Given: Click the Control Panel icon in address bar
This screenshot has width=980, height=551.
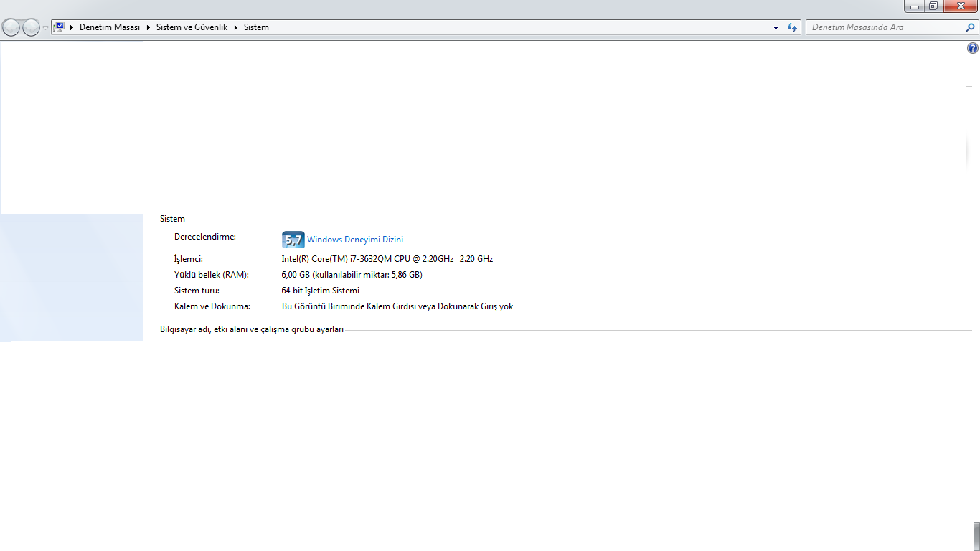Looking at the screenshot, I should 60,27.
